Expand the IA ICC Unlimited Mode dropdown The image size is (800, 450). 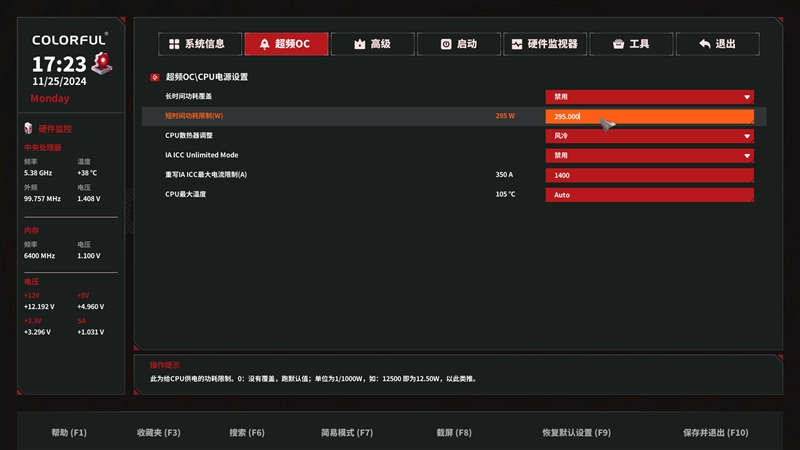(x=649, y=155)
